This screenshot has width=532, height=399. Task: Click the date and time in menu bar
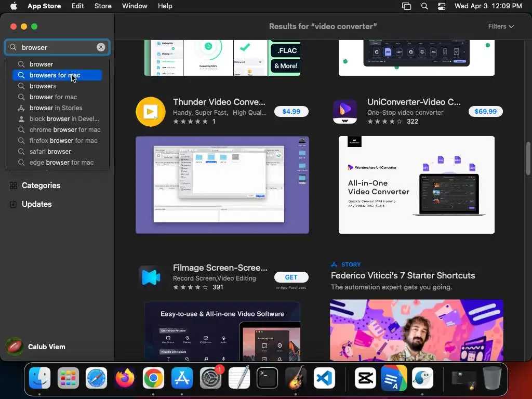tap(488, 6)
